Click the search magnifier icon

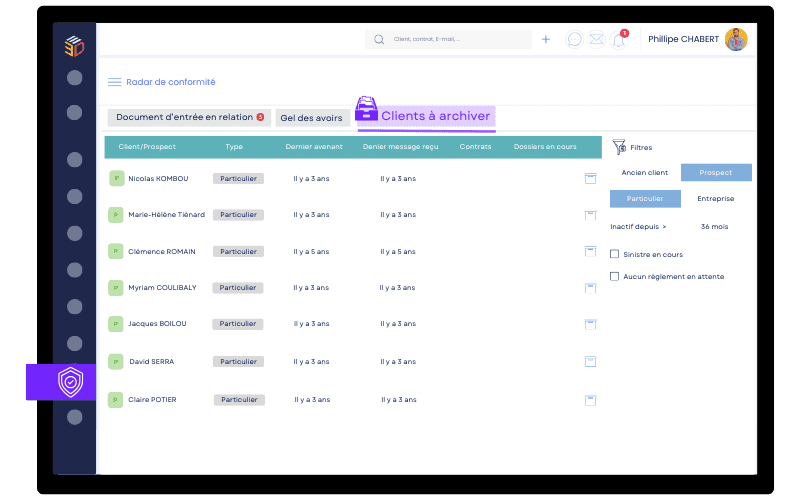[x=379, y=40]
